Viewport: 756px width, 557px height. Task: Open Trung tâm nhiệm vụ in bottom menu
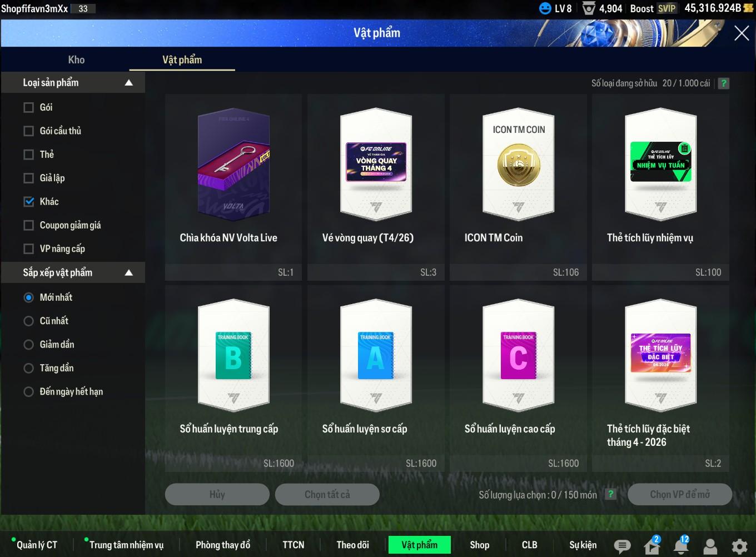coord(126,545)
